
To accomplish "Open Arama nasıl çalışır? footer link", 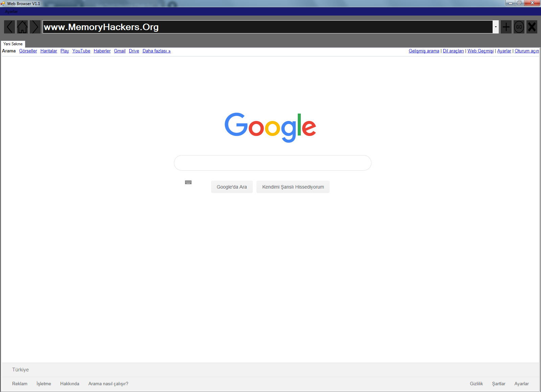I will (108, 384).
